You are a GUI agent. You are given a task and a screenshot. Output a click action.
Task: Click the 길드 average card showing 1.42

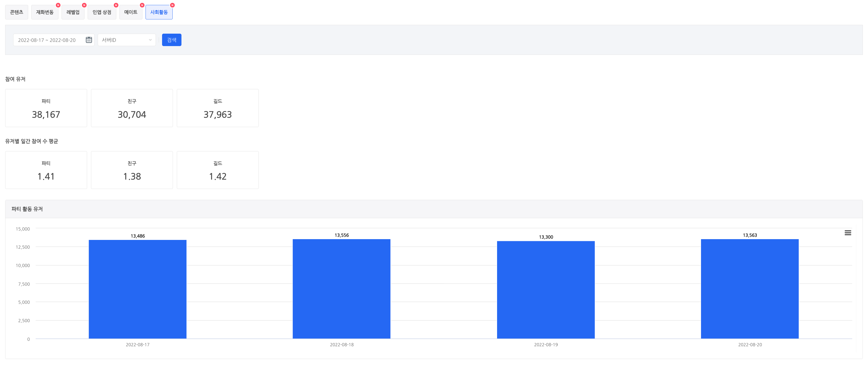click(x=218, y=170)
